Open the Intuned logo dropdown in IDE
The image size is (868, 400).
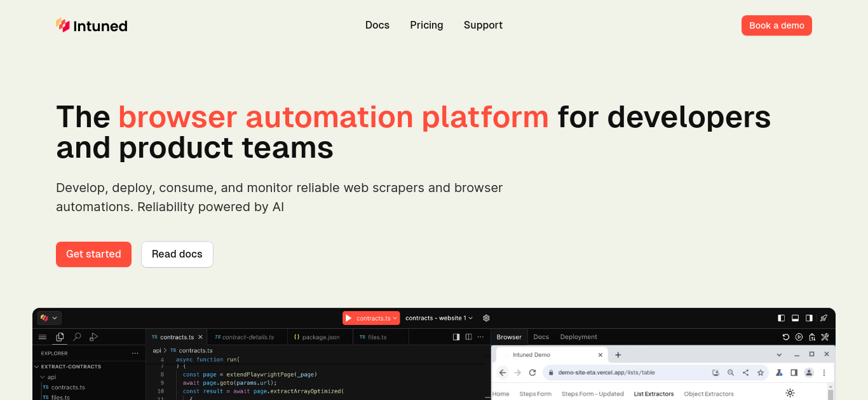50,318
